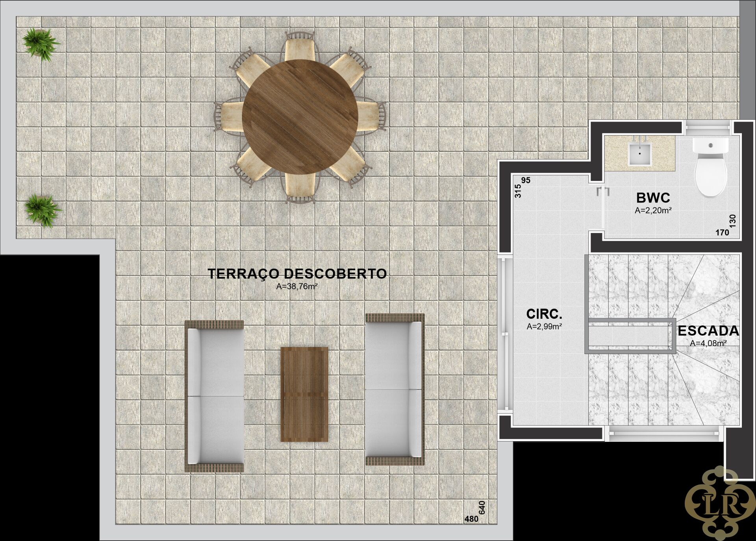Click the left sofa beside the coffee table

coord(214,396)
